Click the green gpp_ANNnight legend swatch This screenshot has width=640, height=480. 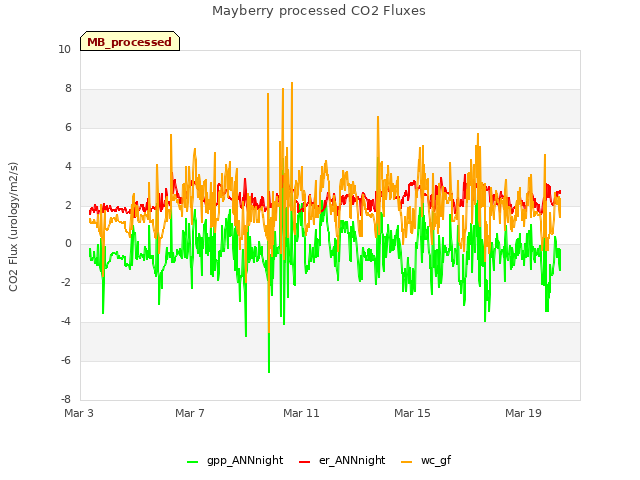point(192,462)
